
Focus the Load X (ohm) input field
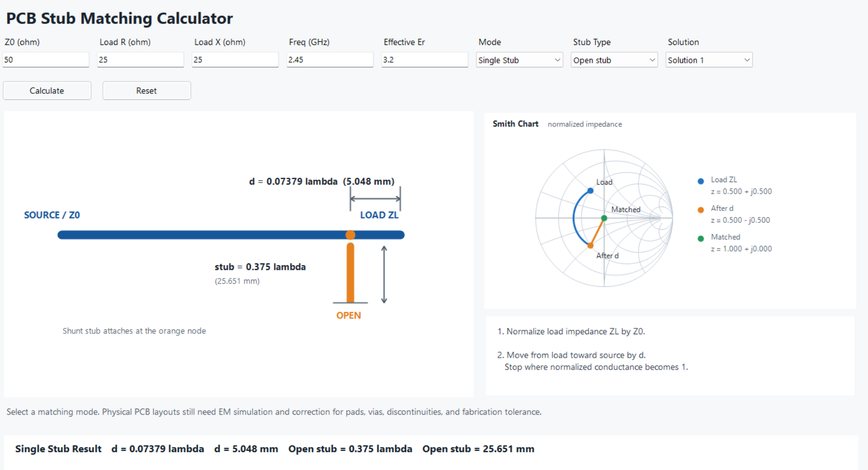(x=235, y=60)
